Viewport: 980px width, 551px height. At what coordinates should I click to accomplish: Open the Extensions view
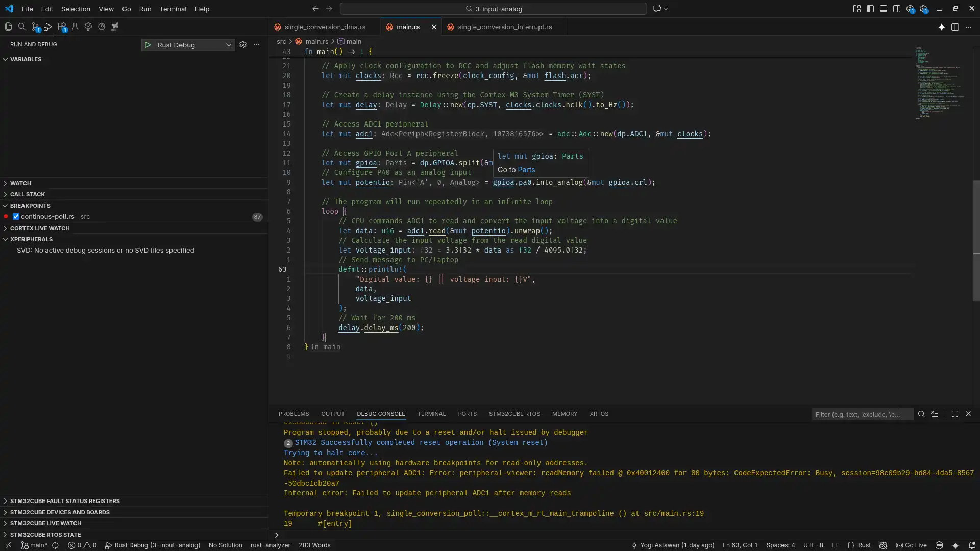click(62, 27)
